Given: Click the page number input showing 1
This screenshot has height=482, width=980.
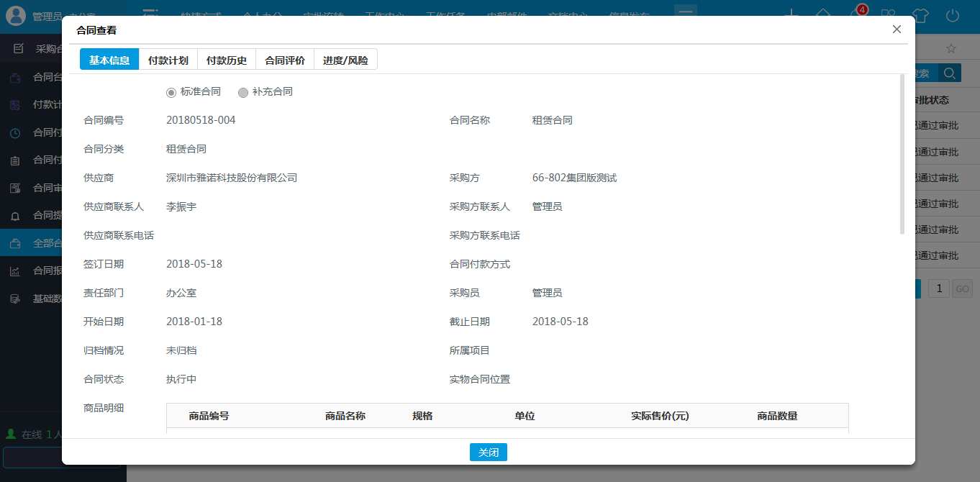Looking at the screenshot, I should pyautogui.click(x=939, y=288).
